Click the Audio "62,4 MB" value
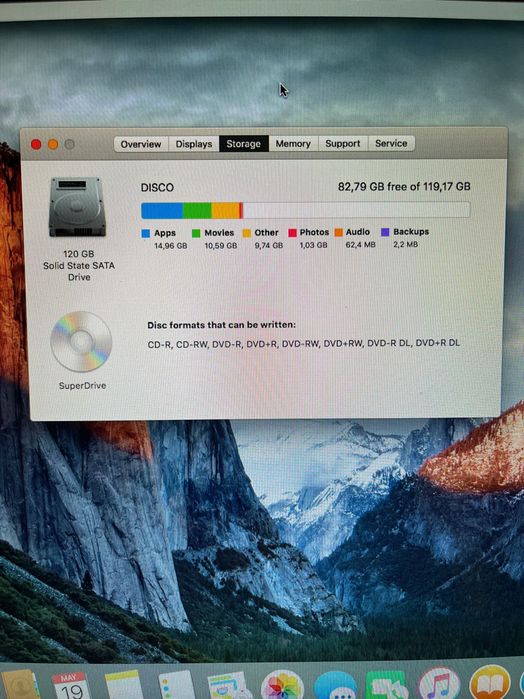Image resolution: width=524 pixels, height=699 pixels. click(x=361, y=244)
